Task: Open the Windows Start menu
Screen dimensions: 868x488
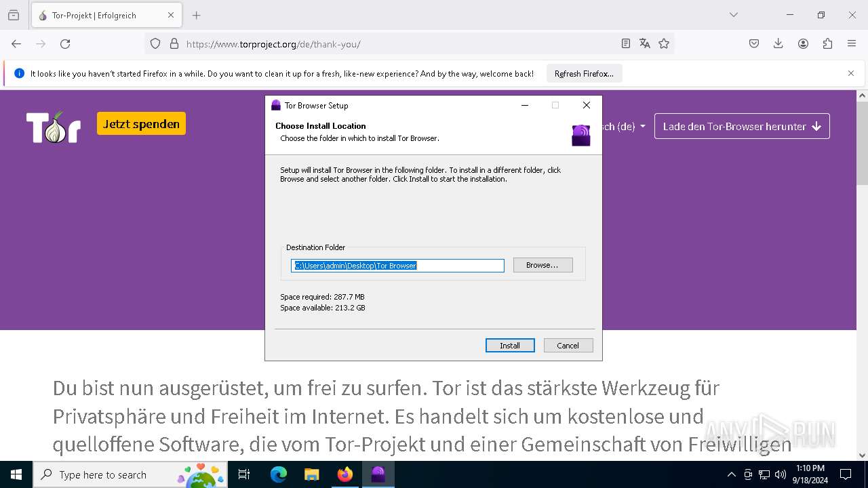Action: tap(16, 474)
